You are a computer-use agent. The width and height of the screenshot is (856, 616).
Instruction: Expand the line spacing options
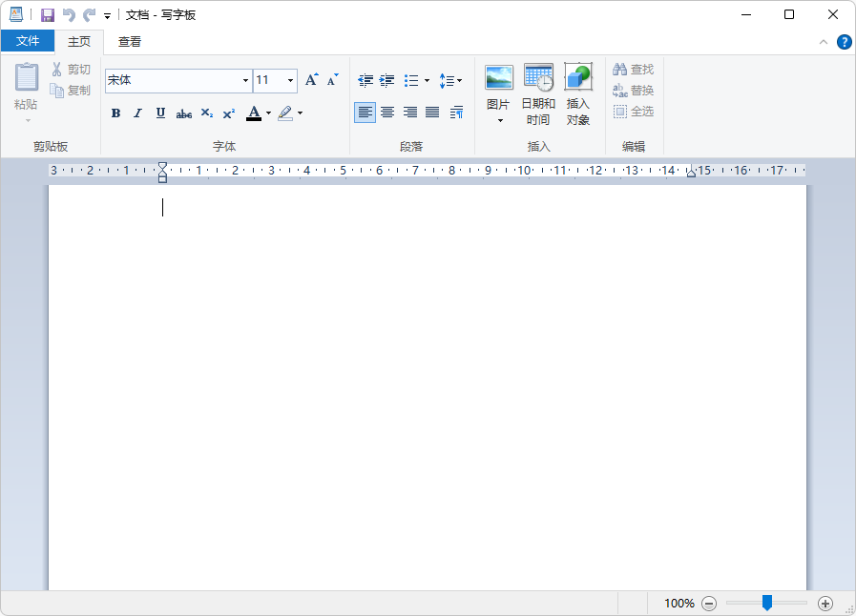450,81
